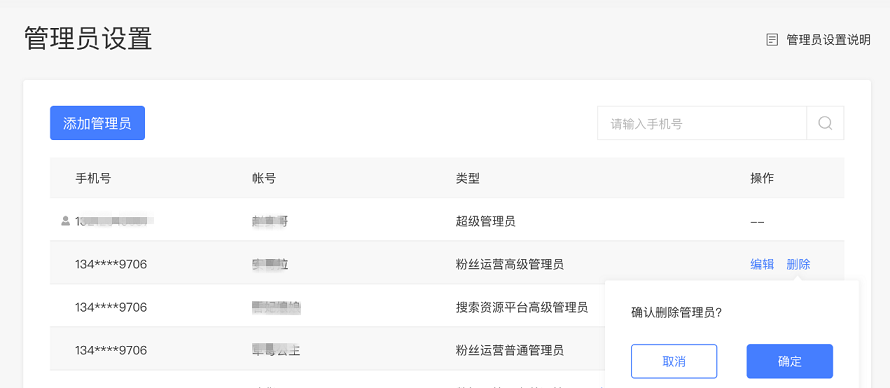Click the 帐号 column header
Viewport: 890px width, 388px height.
(264, 178)
